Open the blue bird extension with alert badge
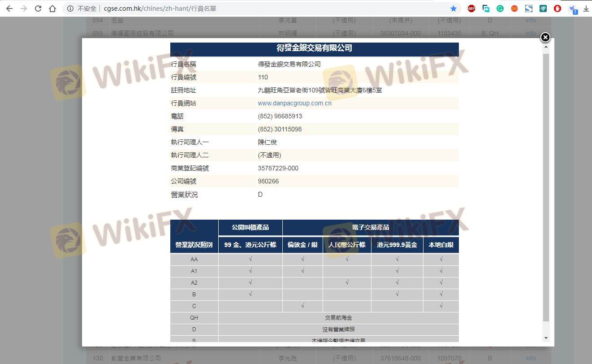Screen dimensions: 592x364 click(572, 9)
